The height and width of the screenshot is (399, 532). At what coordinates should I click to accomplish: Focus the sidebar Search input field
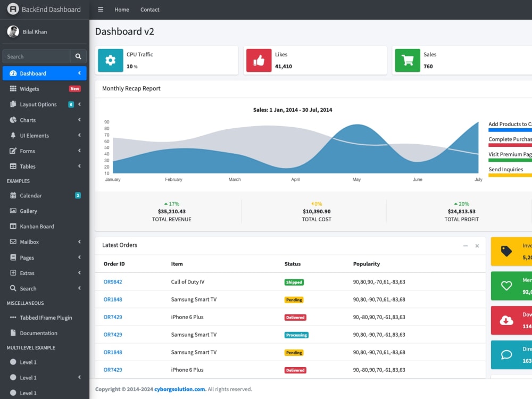click(x=36, y=56)
